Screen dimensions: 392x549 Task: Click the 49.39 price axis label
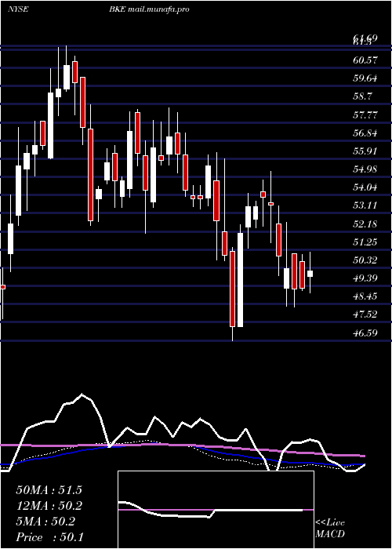[x=365, y=278]
